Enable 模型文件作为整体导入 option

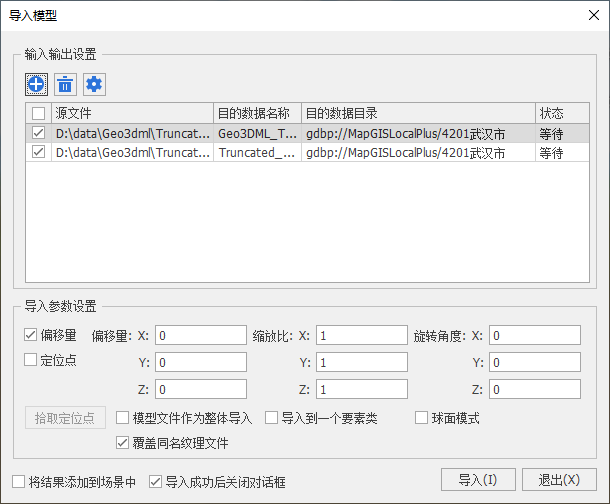[x=123, y=418]
